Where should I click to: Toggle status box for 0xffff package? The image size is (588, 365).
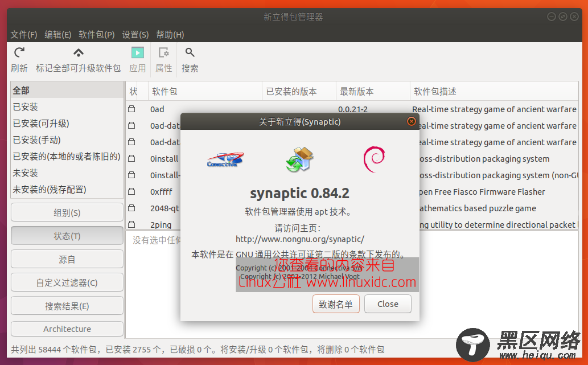point(131,192)
